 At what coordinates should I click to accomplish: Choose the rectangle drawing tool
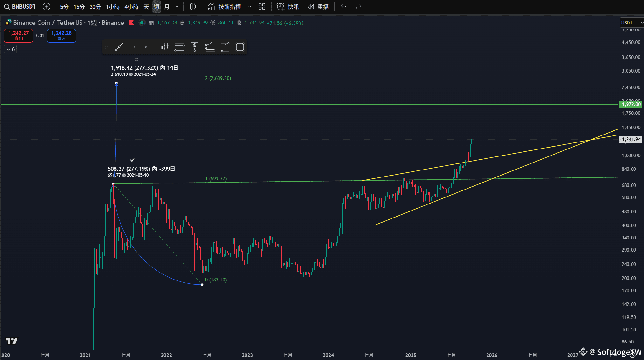pos(240,47)
